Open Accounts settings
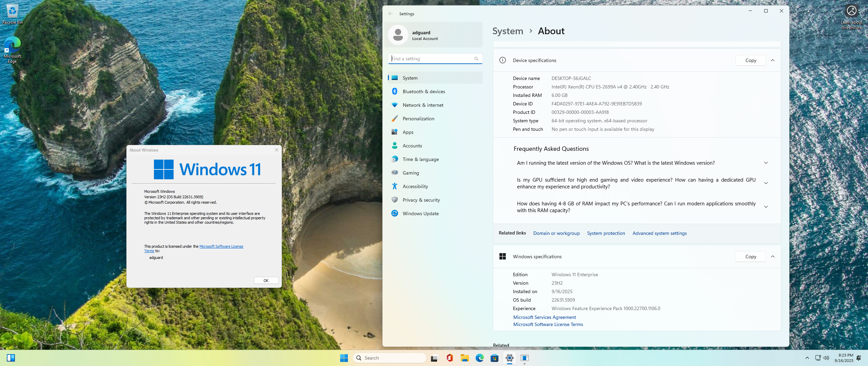 point(435,146)
